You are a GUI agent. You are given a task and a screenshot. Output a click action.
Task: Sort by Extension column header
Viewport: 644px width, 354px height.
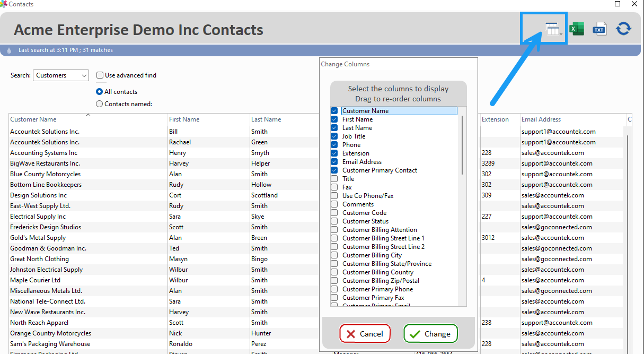[x=499, y=119]
